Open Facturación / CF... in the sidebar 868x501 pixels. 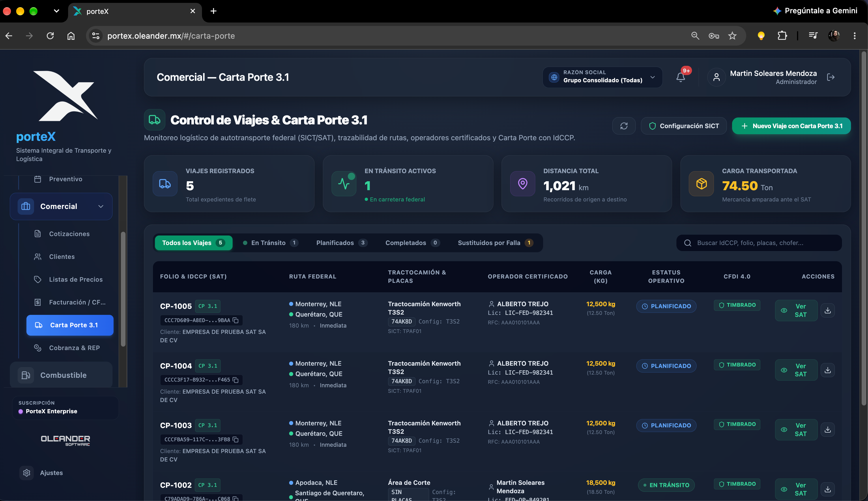pyautogui.click(x=70, y=302)
